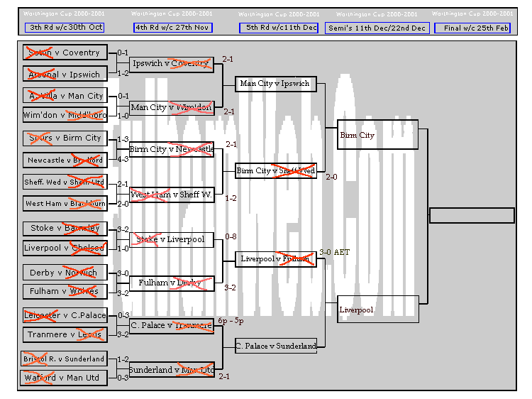Select the 'Tranmere v Leeds' match box
The width and height of the screenshot is (532, 399).
65,334
